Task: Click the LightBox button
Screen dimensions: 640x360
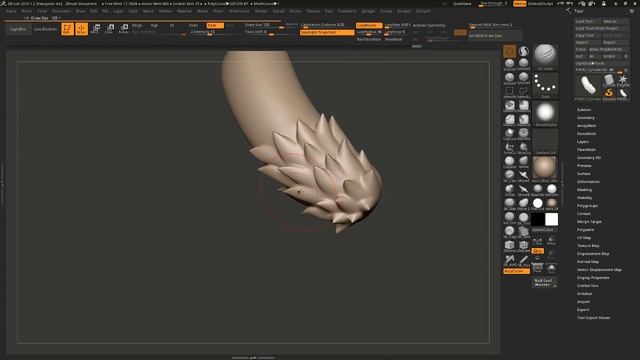Action: [x=18, y=29]
